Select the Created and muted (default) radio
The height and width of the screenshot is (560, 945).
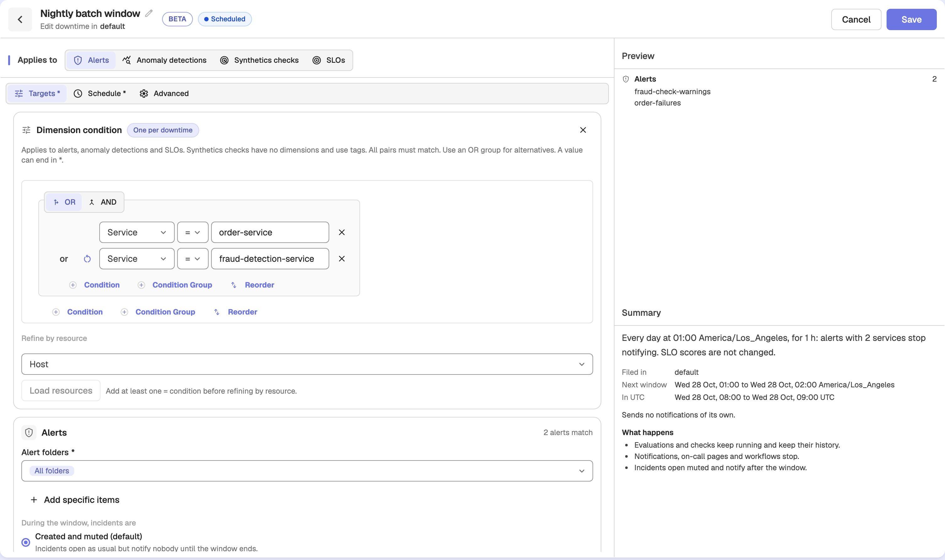pyautogui.click(x=26, y=542)
